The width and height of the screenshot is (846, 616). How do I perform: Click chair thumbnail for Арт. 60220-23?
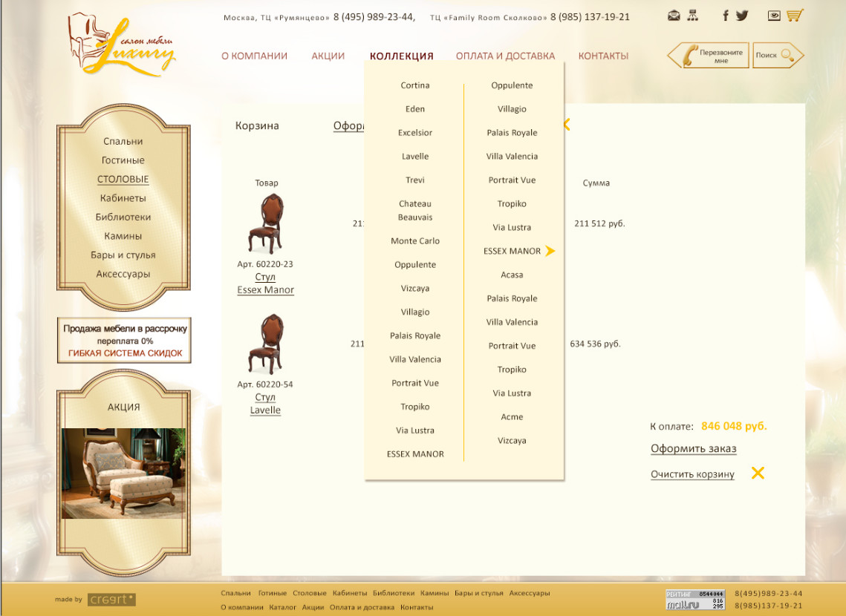265,223
